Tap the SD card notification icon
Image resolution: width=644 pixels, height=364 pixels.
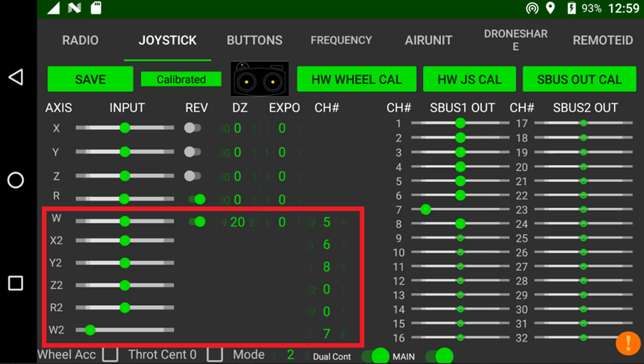coord(96,8)
